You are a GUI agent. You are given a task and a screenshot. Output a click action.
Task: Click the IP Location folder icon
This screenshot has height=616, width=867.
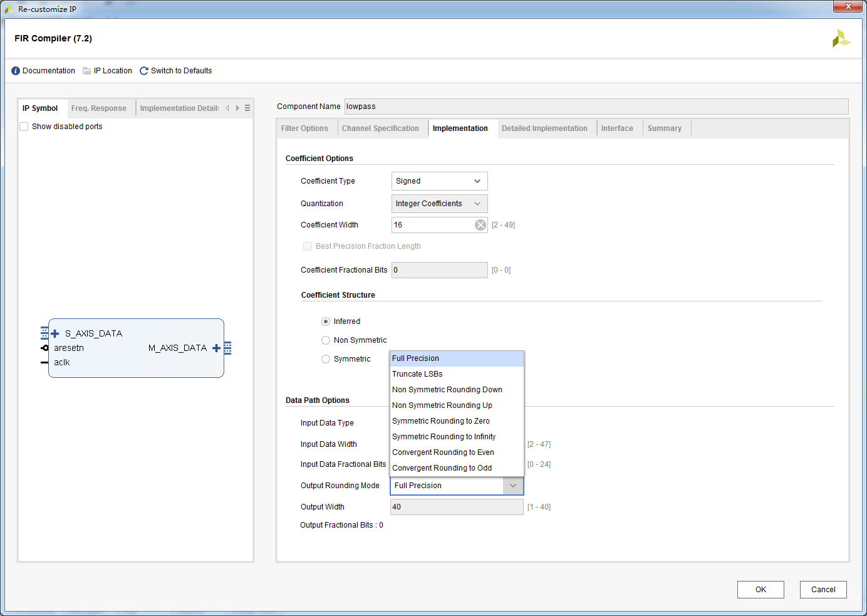click(87, 71)
